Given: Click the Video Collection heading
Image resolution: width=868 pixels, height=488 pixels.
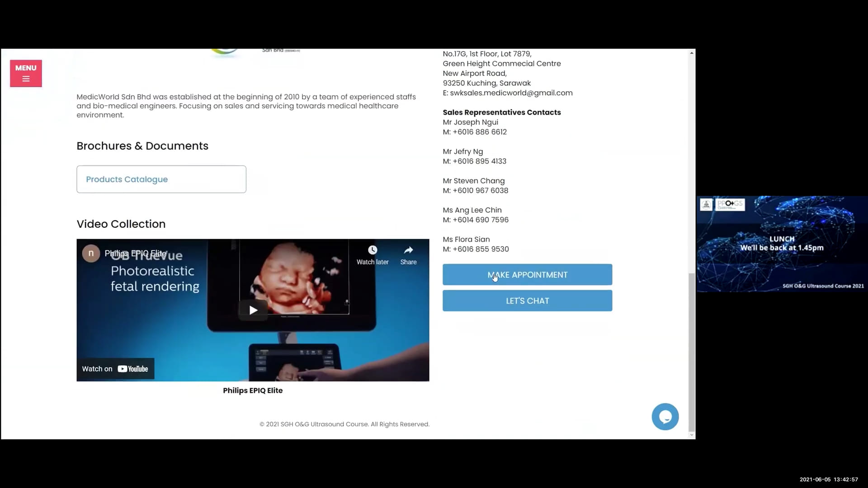Looking at the screenshot, I should [121, 224].
